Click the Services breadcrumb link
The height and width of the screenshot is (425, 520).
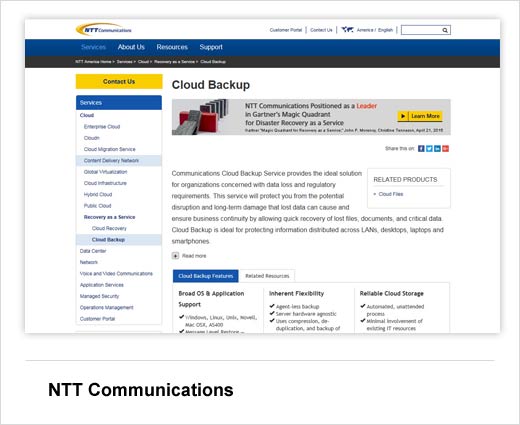[x=124, y=62]
